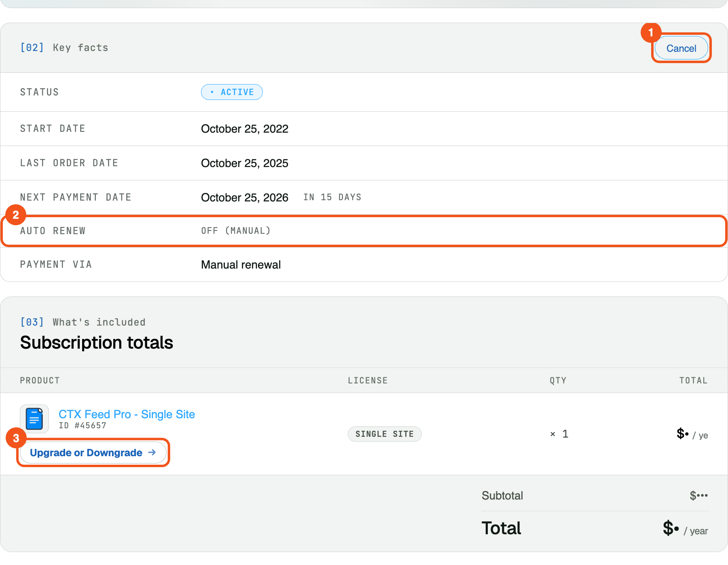The width and height of the screenshot is (728, 565).
Task: Click the CTX Feed Pro product document icon
Action: coord(34,419)
